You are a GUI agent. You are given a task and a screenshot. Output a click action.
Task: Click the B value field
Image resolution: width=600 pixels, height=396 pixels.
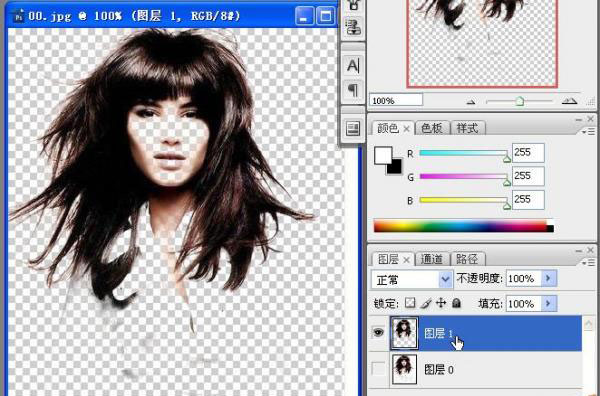click(x=528, y=200)
